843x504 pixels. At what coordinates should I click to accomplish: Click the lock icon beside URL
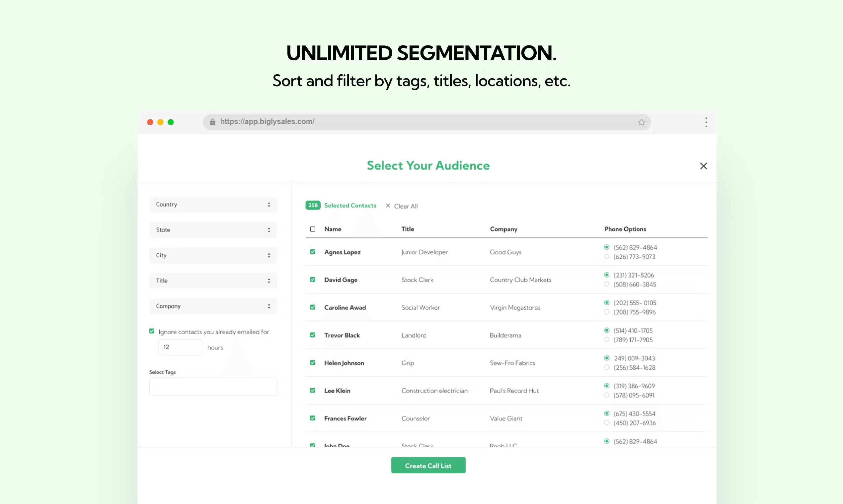(x=213, y=122)
